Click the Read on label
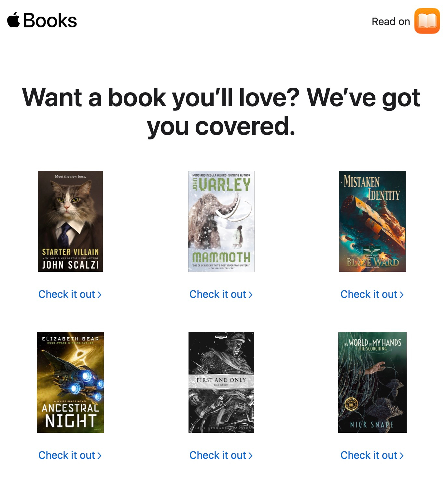448x479 pixels. pos(391,22)
